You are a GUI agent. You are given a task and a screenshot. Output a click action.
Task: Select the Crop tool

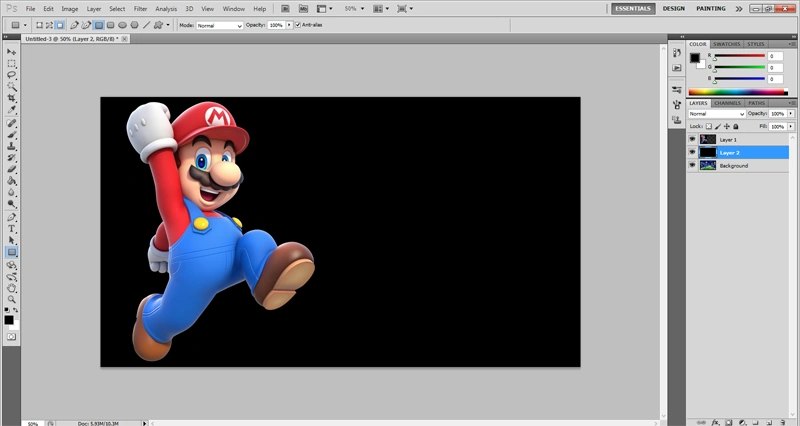[12, 99]
